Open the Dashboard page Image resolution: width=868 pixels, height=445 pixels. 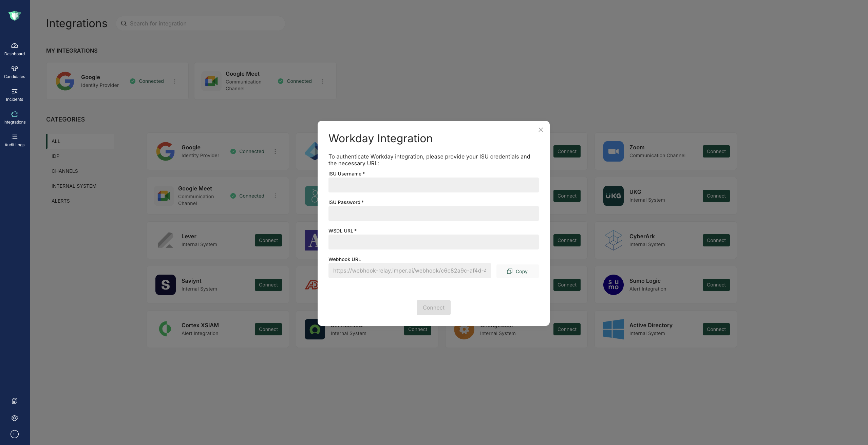15,50
